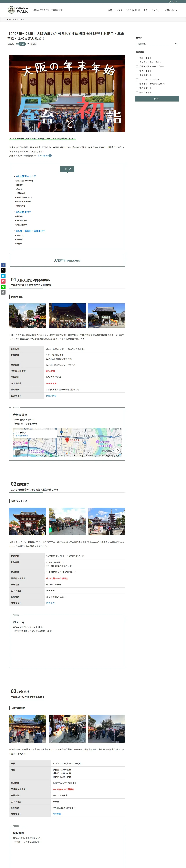
Task: Open the 大阪天満宮 gate photo
Action: (107, 316)
